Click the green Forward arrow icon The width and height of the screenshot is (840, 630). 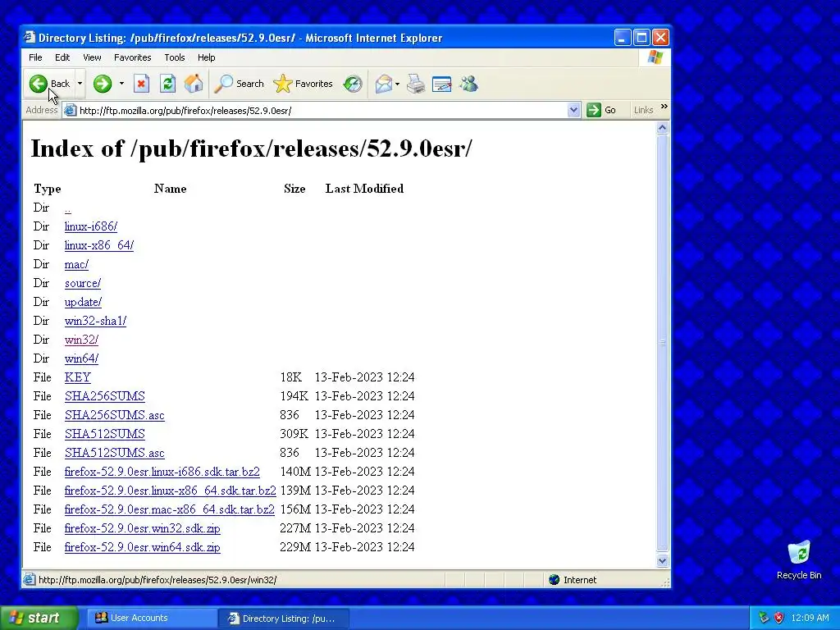103,84
